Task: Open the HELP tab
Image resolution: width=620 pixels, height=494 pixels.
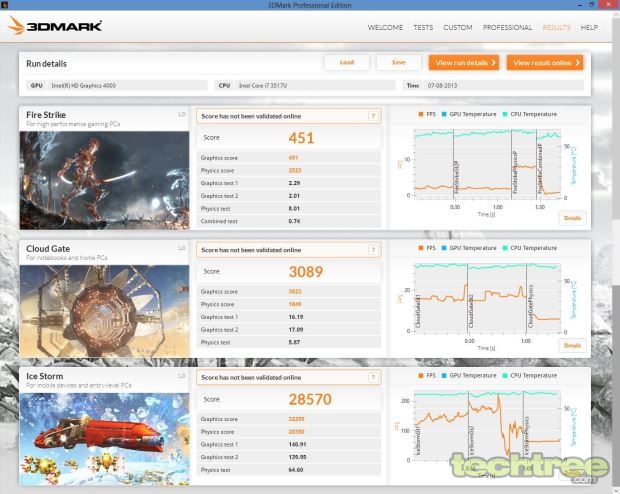Action: 589,27
